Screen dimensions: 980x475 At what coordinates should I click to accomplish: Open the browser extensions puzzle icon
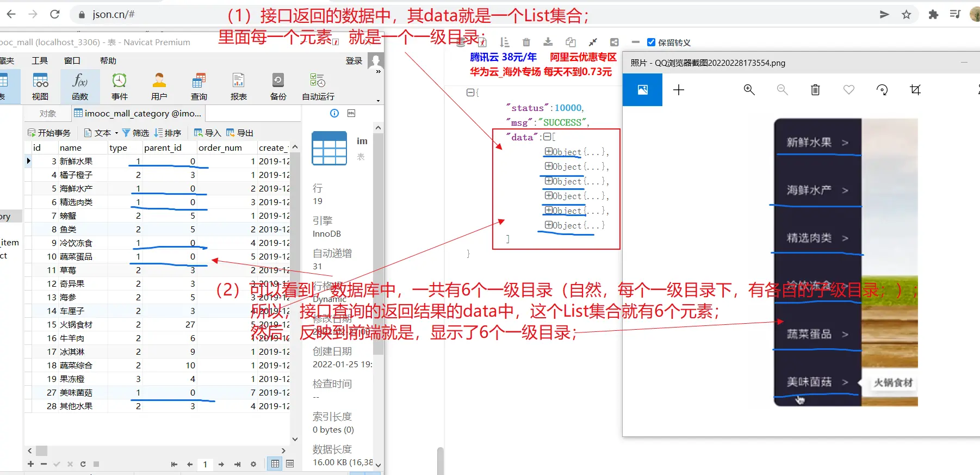[933, 15]
